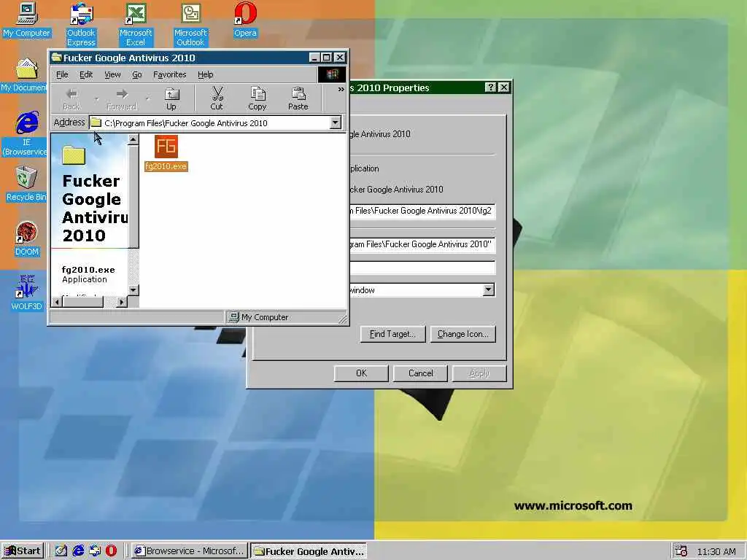Open IE Browservice desktop icon
This screenshot has width=747, height=560.
click(25, 134)
